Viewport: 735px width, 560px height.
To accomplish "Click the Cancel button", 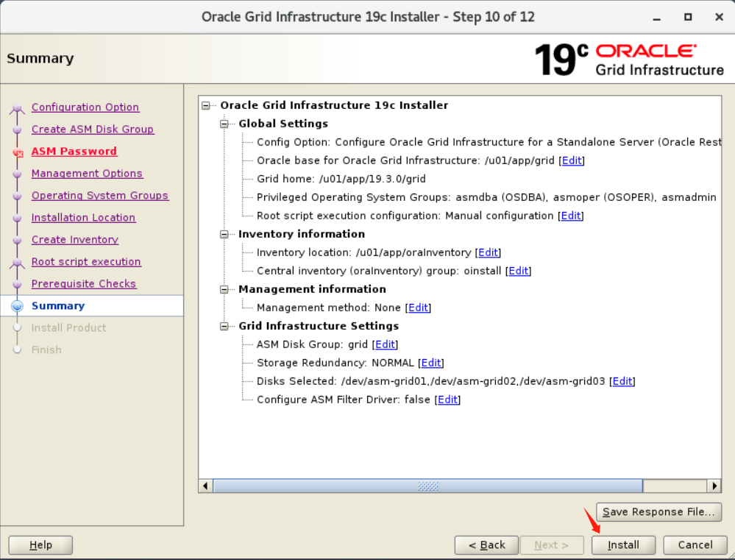I will [x=695, y=545].
